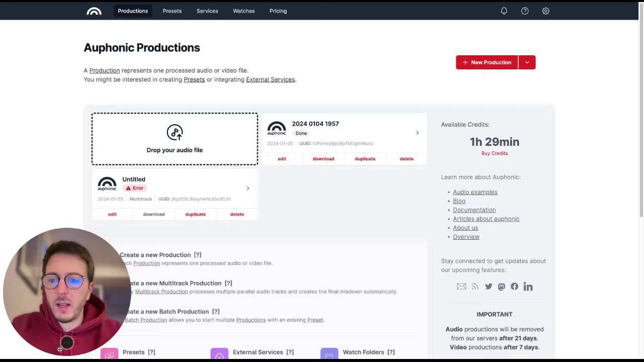Follow the Presets link in the page intro

pyautogui.click(x=194, y=79)
